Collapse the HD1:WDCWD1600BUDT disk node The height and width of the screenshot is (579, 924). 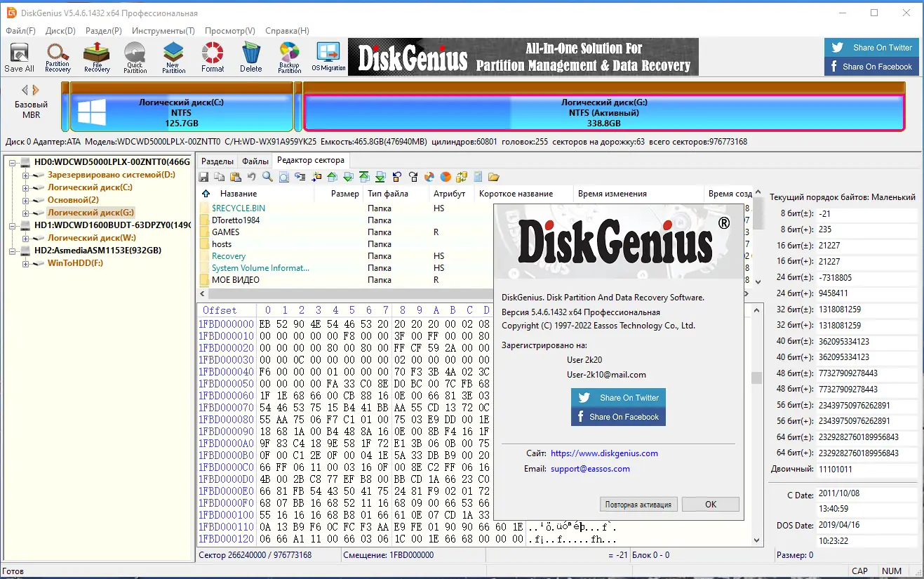[x=13, y=225]
